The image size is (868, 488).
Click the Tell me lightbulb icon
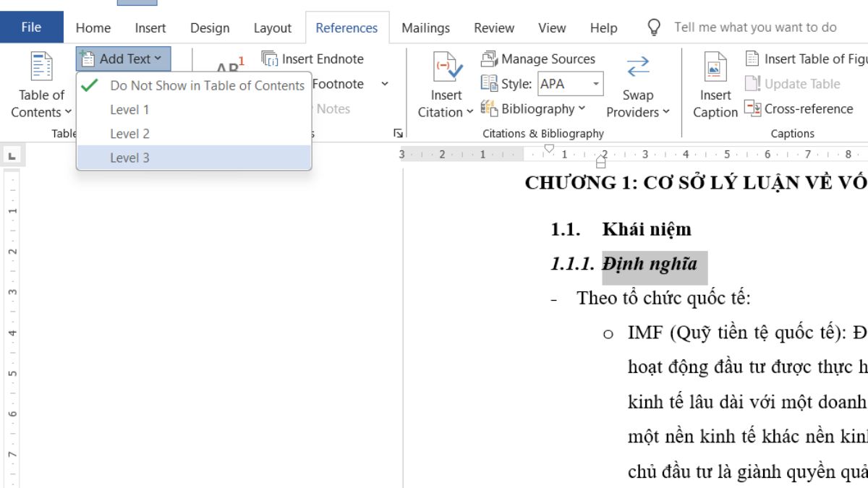point(654,27)
